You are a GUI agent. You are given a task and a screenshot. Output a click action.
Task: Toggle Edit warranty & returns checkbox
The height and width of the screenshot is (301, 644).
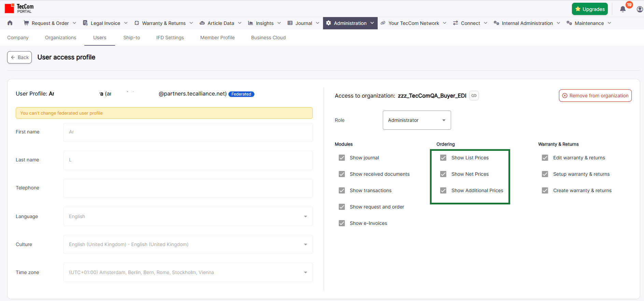pos(545,158)
